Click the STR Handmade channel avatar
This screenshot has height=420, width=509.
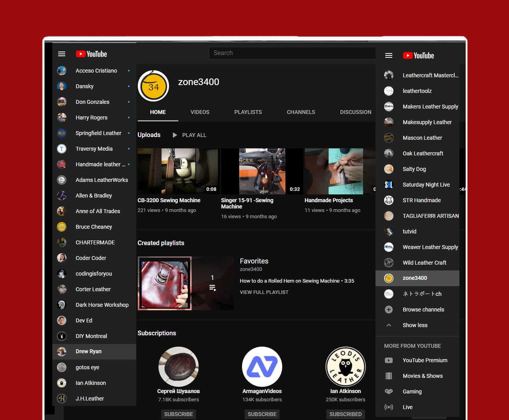point(389,200)
